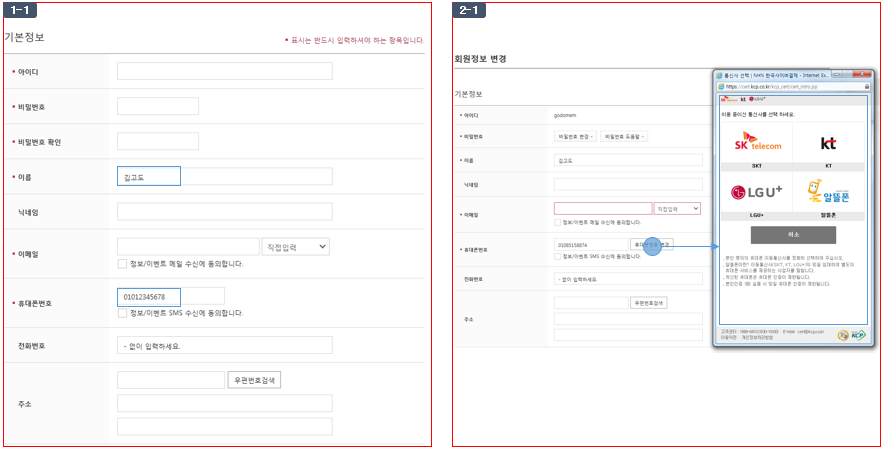This screenshot has height=449, width=884.
Task: Choose the kt carrier logo
Action: [828, 143]
